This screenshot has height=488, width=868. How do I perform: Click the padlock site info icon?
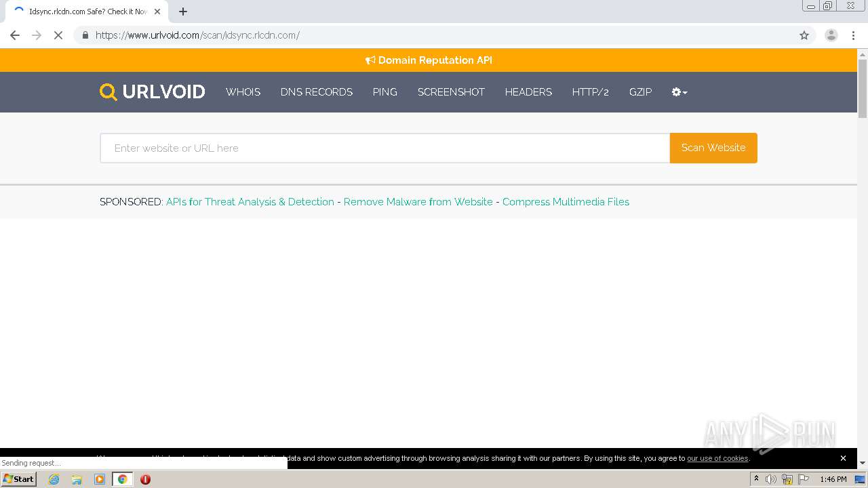pyautogui.click(x=85, y=35)
